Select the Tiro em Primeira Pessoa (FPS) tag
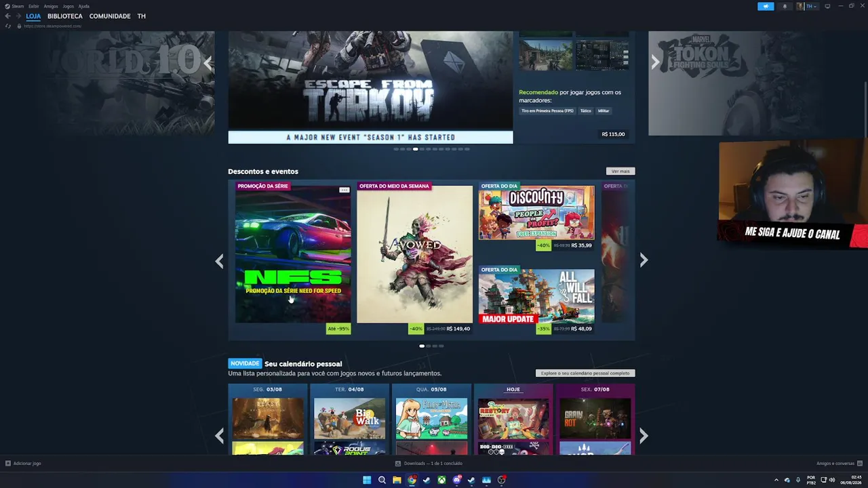The width and height of the screenshot is (868, 488). click(547, 110)
